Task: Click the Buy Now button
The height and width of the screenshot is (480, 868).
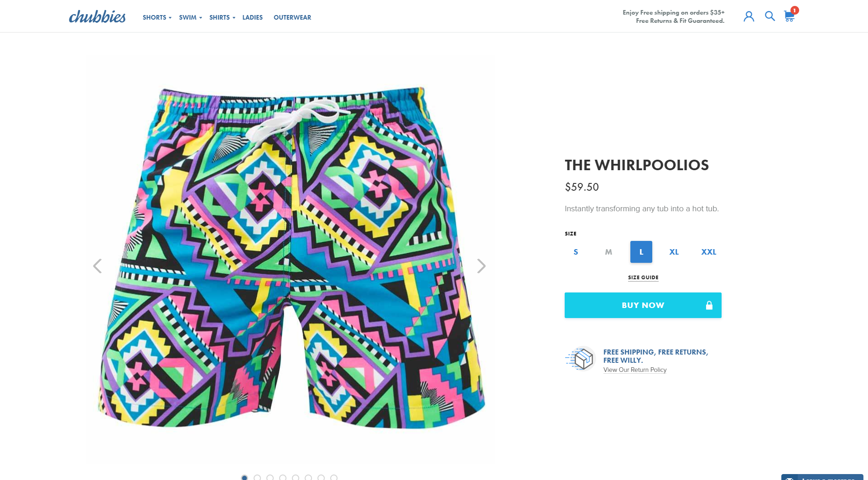Action: 643,305
